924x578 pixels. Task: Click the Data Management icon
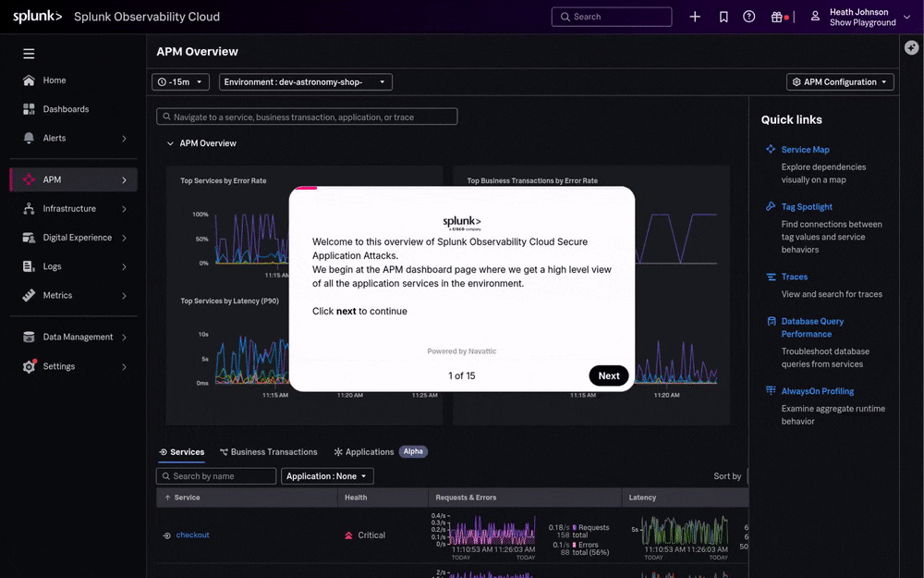(x=29, y=337)
